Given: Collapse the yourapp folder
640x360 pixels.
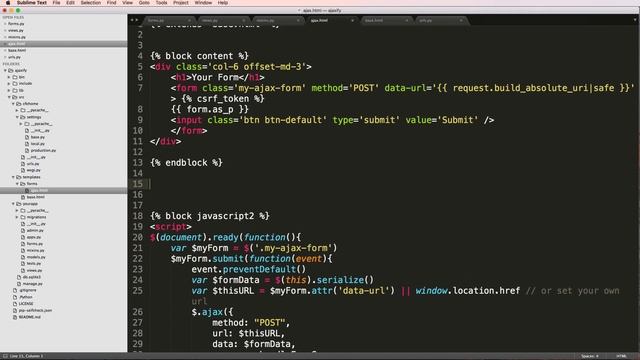Looking at the screenshot, I should (13, 204).
